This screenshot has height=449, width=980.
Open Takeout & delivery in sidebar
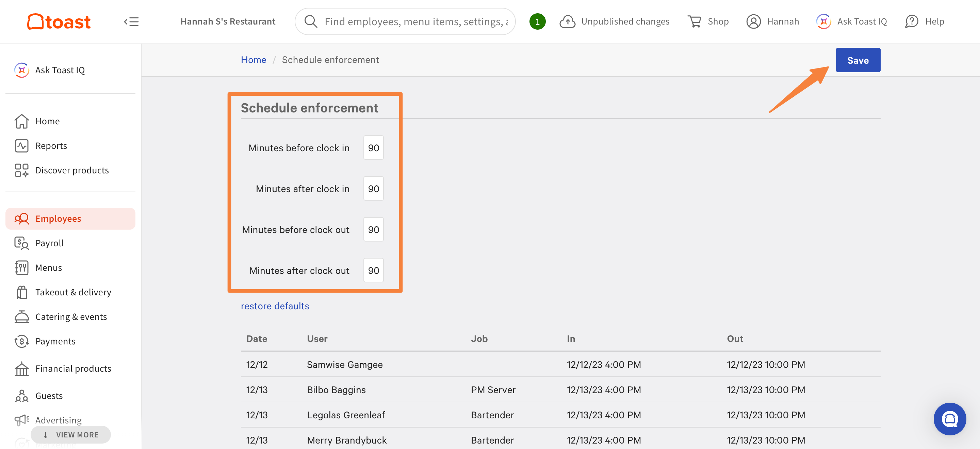point(73,292)
